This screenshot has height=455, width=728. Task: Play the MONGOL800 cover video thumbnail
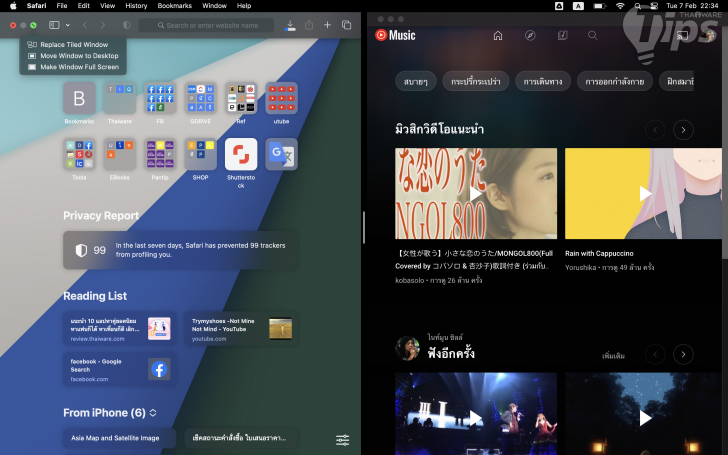coord(476,194)
